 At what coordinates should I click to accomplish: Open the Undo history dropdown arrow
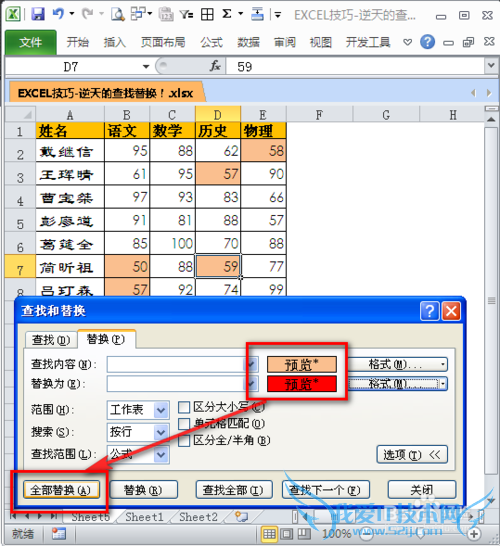pos(71,14)
